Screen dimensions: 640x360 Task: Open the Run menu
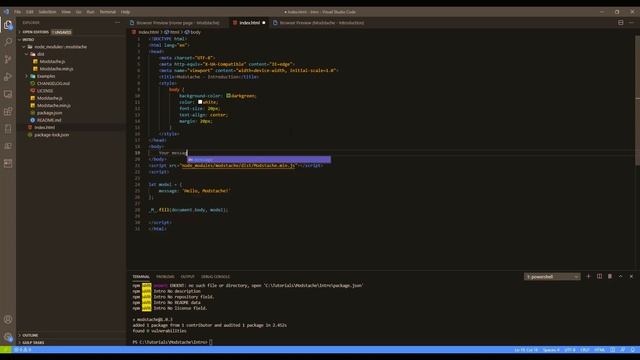pyautogui.click(x=91, y=12)
